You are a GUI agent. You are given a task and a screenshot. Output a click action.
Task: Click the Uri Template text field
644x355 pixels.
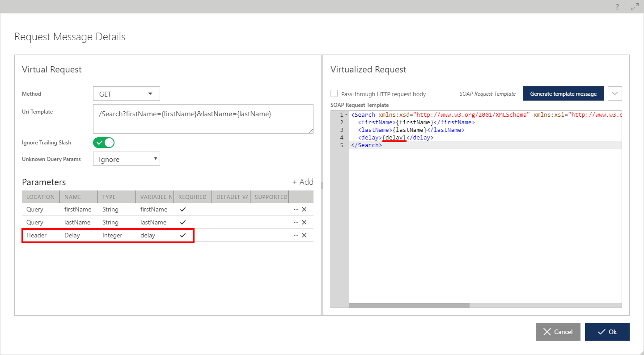pyautogui.click(x=203, y=119)
